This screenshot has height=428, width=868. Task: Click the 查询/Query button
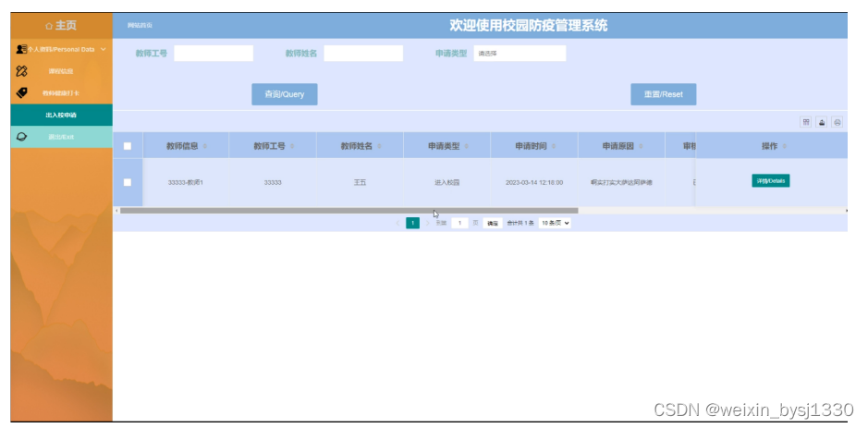coord(285,94)
